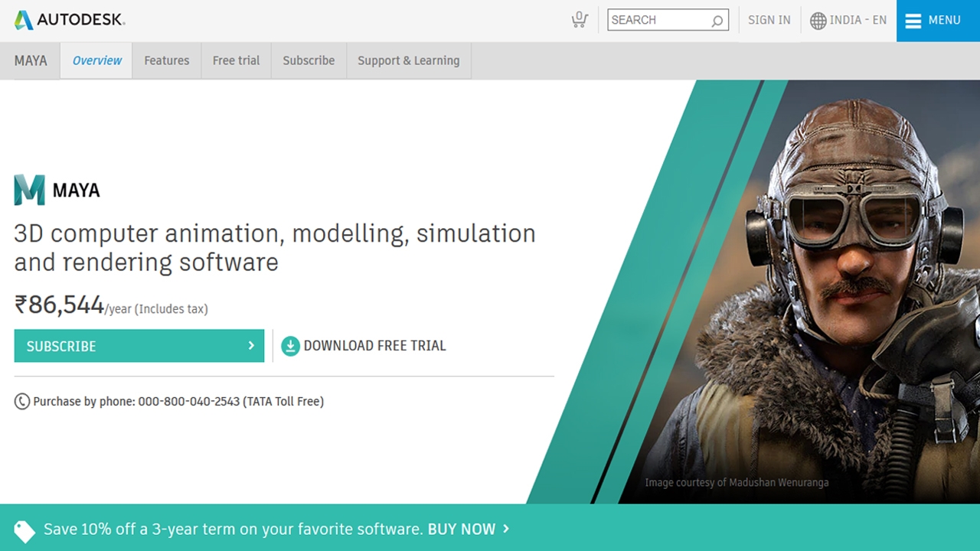
Task: Click the phone number 000-800-040-2543
Action: click(x=188, y=401)
